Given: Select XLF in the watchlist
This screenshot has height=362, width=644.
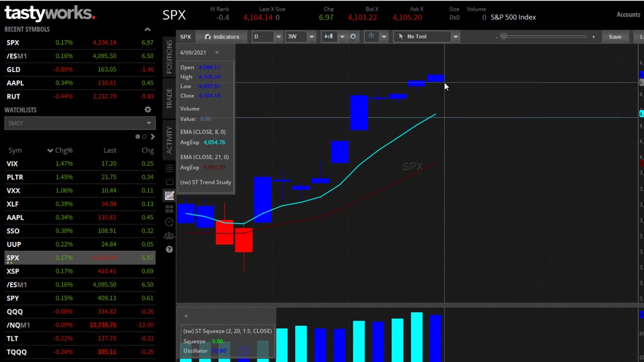Looking at the screenshot, I should tap(80, 204).
